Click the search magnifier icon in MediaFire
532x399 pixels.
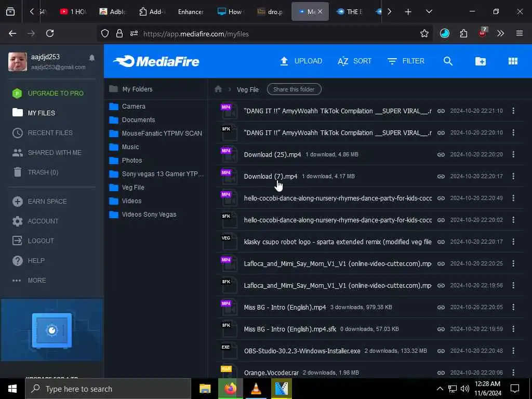click(448, 61)
